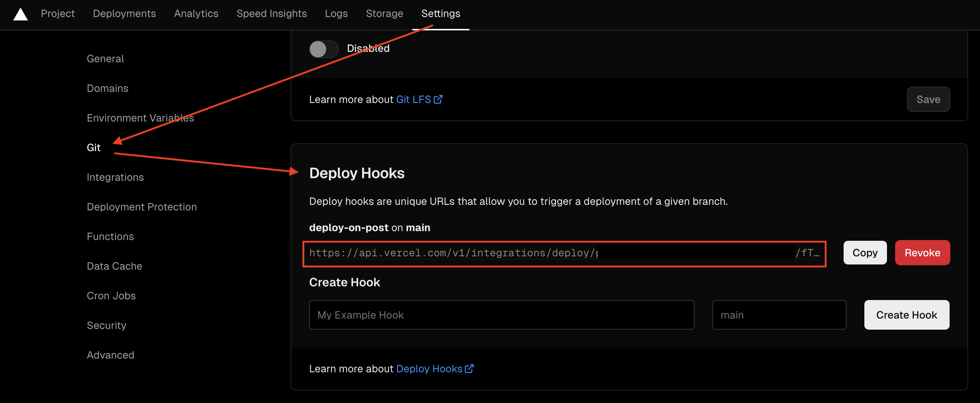Viewport: 980px width, 403px height.
Task: Open the Project tab
Action: (57, 14)
